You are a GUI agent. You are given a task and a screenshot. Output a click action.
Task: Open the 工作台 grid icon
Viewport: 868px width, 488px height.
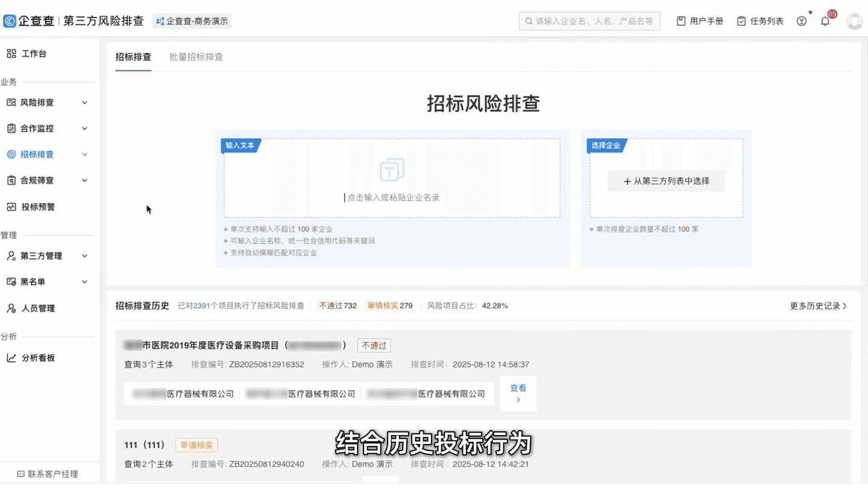coord(11,54)
